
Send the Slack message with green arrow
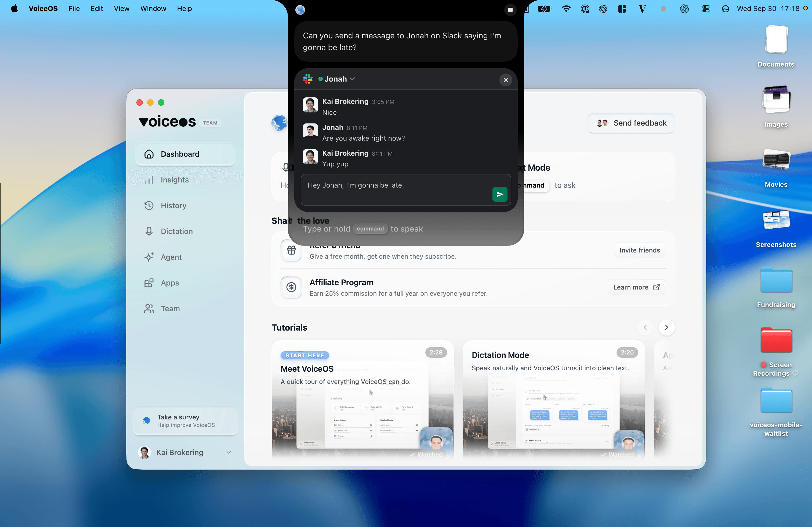[x=499, y=194]
